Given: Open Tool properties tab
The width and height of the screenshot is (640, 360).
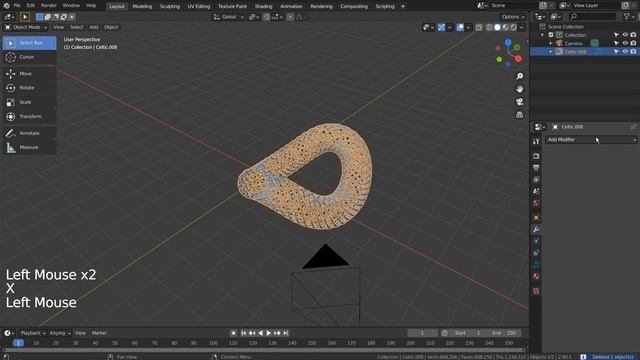Looking at the screenshot, I should tap(536, 141).
